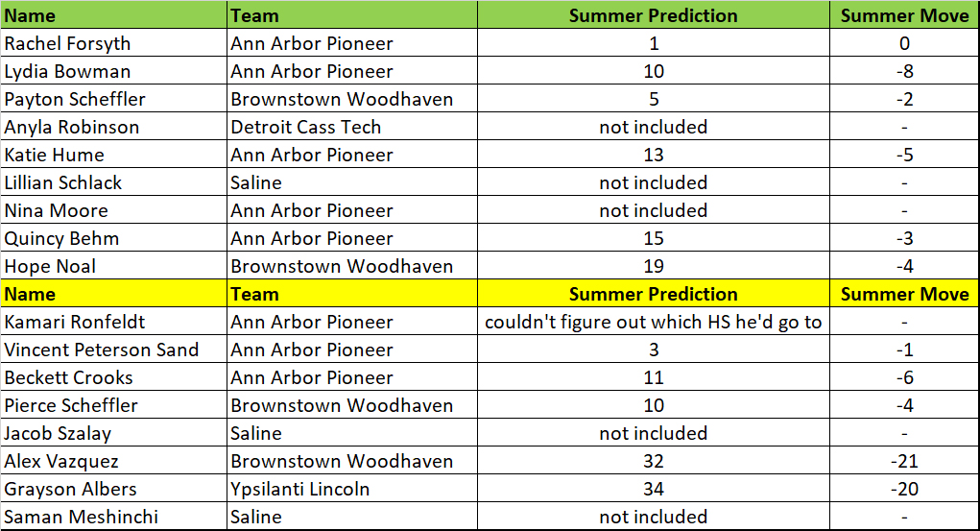Click the Lydia Bowman cell
980x531 pixels.
[67, 71]
